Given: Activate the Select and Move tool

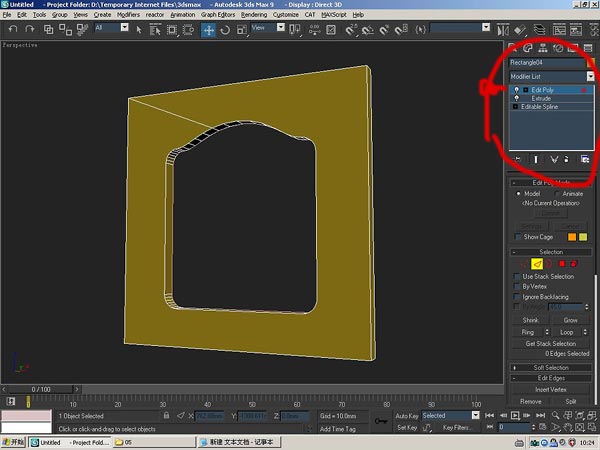Looking at the screenshot, I should (209, 30).
